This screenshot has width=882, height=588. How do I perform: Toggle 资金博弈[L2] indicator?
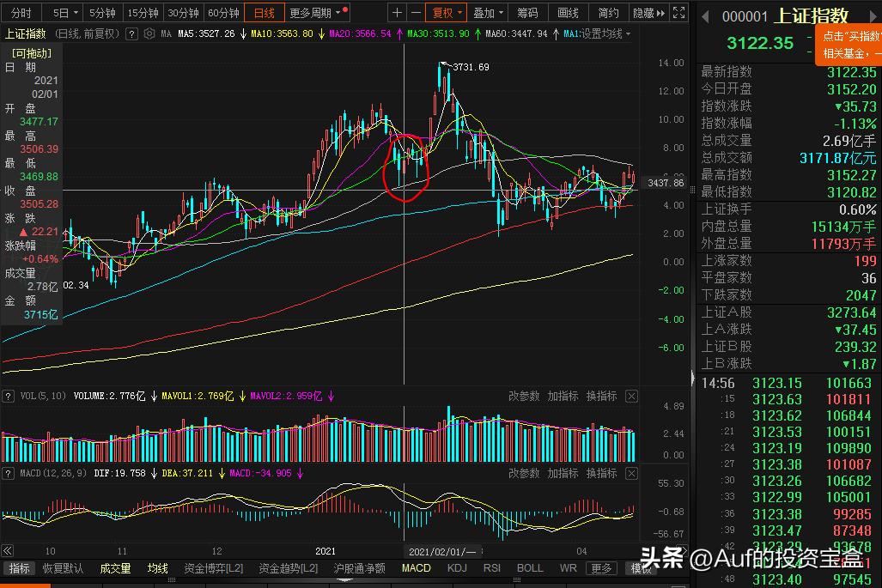(213, 568)
